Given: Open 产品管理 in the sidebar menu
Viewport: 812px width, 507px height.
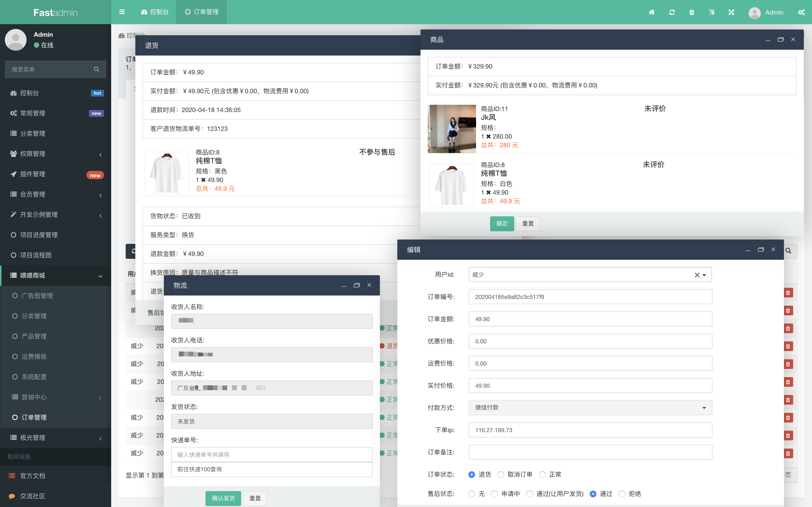Looking at the screenshot, I should pyautogui.click(x=34, y=336).
